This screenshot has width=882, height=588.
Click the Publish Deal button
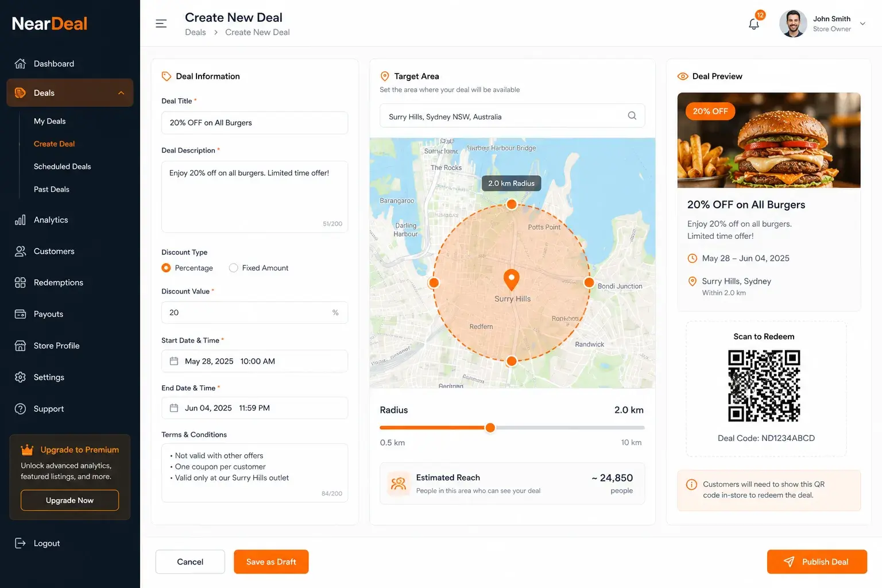(x=817, y=562)
